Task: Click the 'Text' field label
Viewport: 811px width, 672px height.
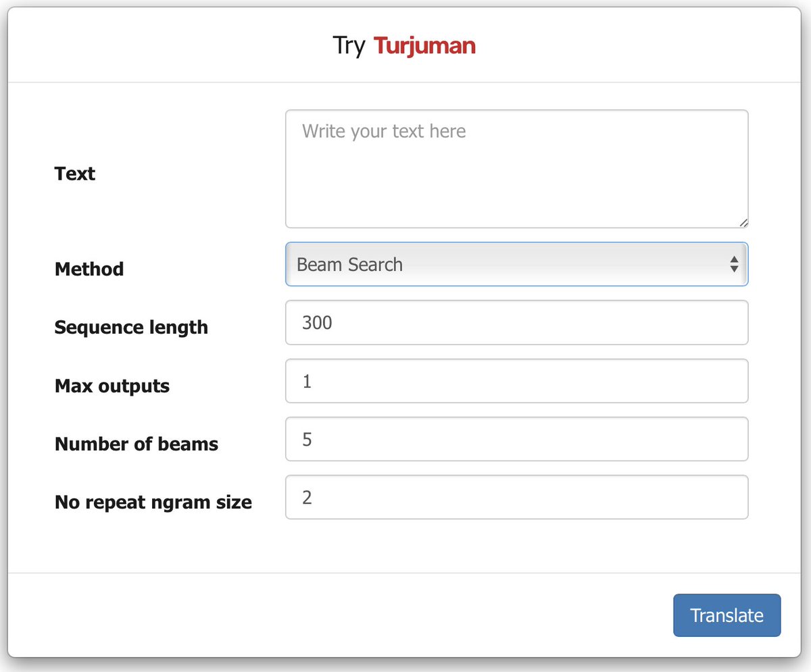Action: [75, 174]
